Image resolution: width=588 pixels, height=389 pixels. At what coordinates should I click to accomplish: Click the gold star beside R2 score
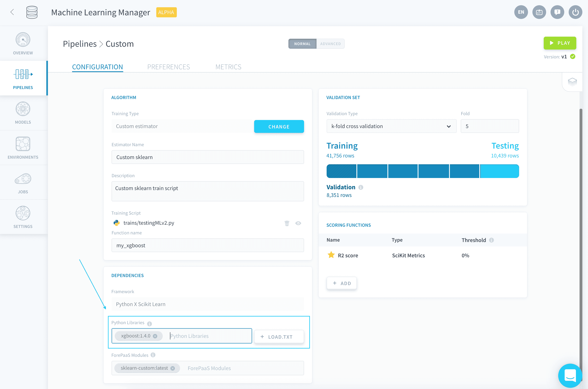tap(331, 255)
